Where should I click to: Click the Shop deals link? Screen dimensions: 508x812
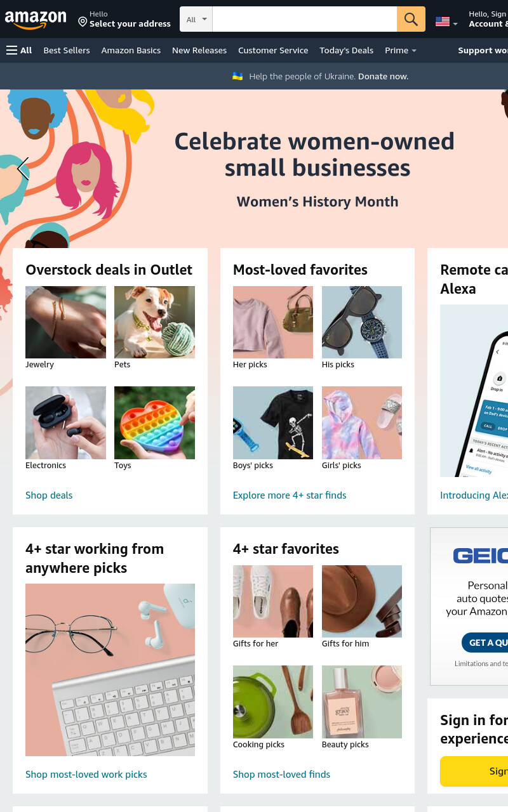[x=49, y=495]
